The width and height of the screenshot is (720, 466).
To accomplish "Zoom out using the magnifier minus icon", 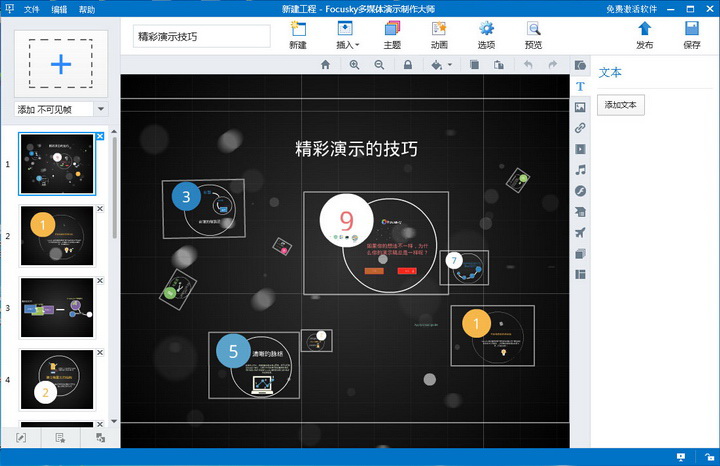I will [379, 65].
